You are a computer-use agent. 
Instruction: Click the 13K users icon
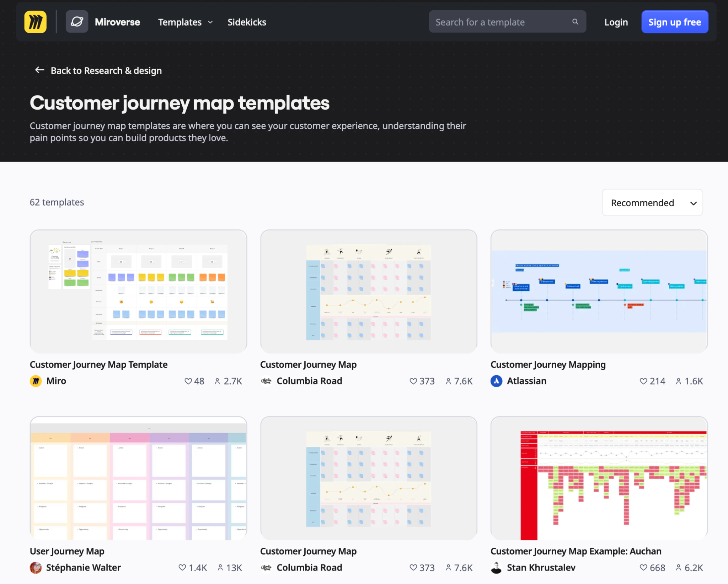[220, 568]
